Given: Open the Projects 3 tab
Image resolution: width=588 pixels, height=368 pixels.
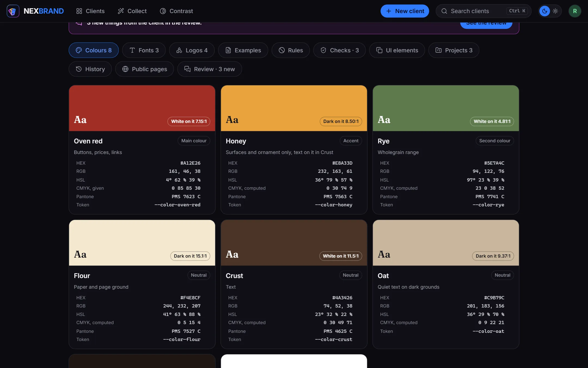Looking at the screenshot, I should 454,50.
